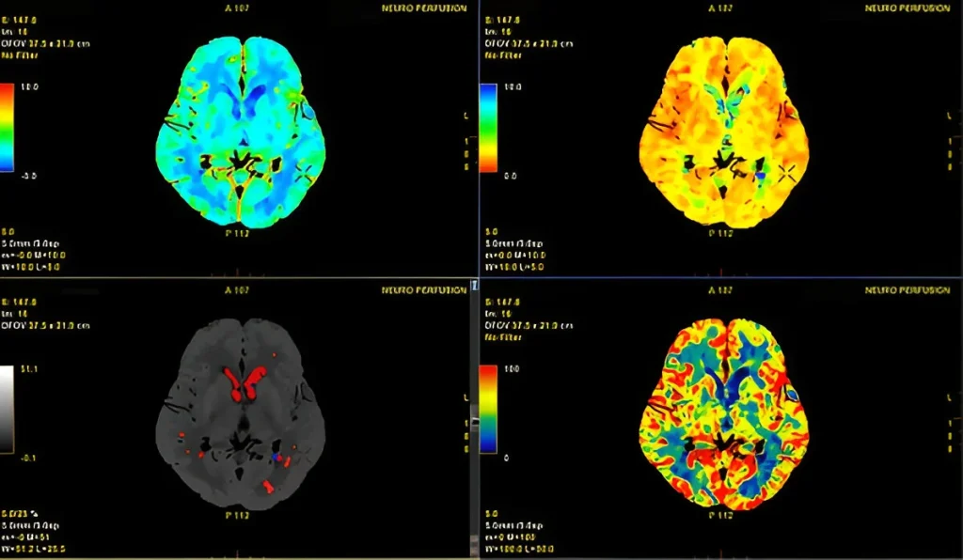Click the small scroll icon at center divider
963x560 pixels.
(474, 284)
